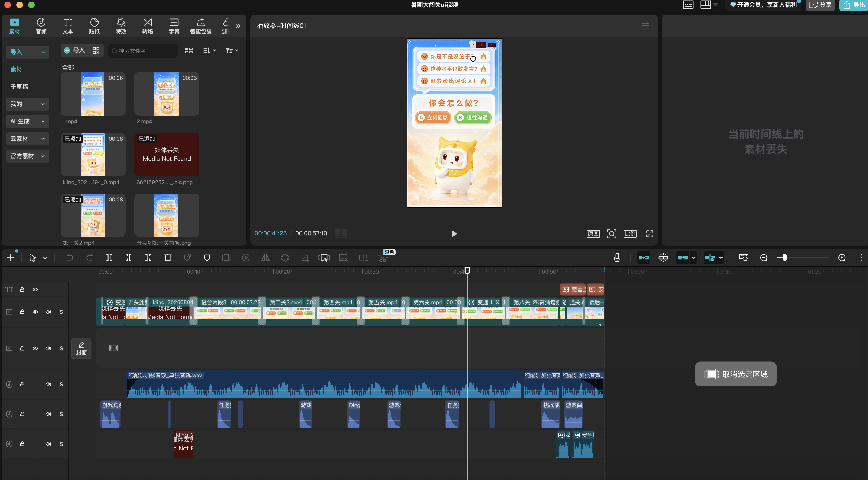
Task: Click the microphone record voiceover icon
Action: (617, 258)
